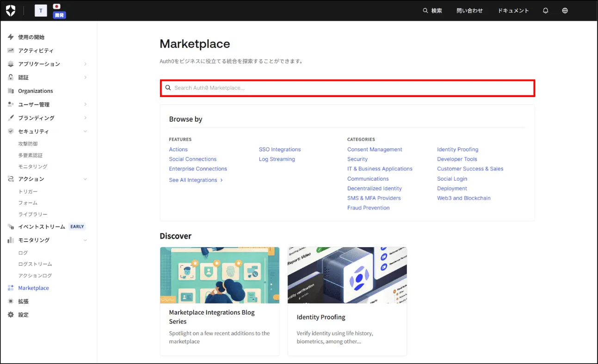Click the 使用の開始 lightning icon
This screenshot has height=364, width=598.
pyautogui.click(x=11, y=37)
